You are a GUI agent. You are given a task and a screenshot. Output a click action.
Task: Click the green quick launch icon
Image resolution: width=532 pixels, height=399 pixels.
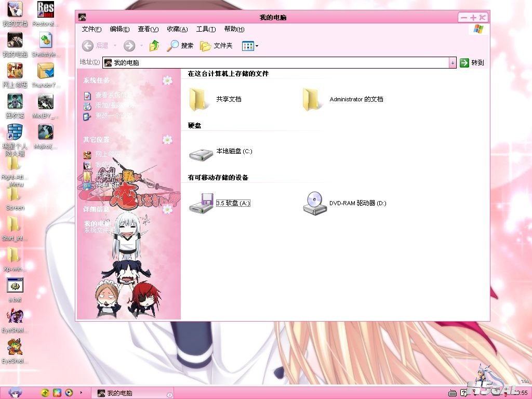[x=45, y=393]
